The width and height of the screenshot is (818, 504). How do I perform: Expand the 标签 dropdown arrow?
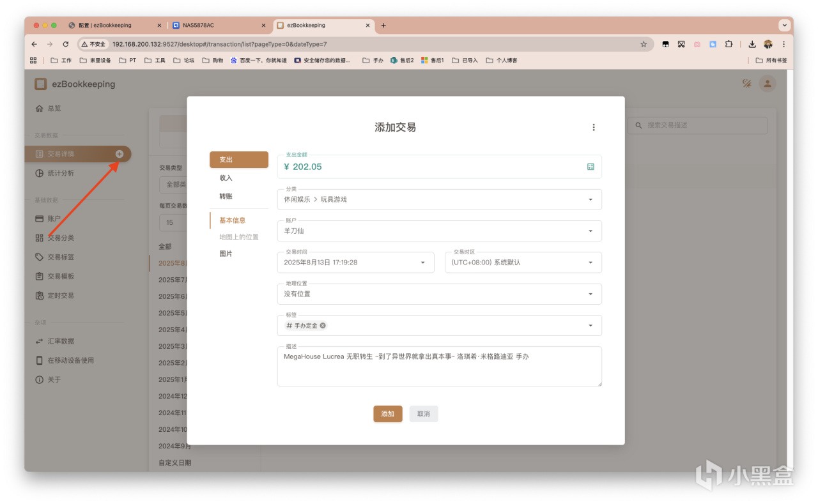coord(590,326)
